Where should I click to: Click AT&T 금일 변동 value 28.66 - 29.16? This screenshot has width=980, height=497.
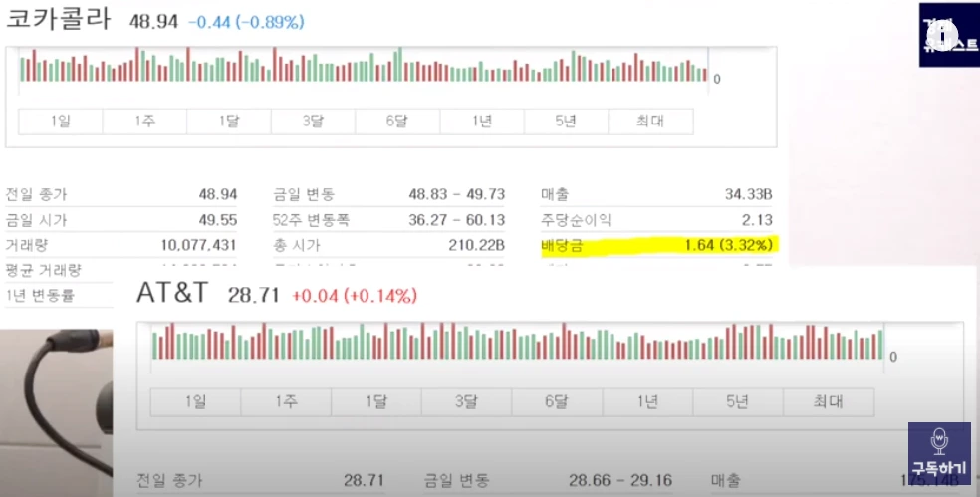coord(620,481)
